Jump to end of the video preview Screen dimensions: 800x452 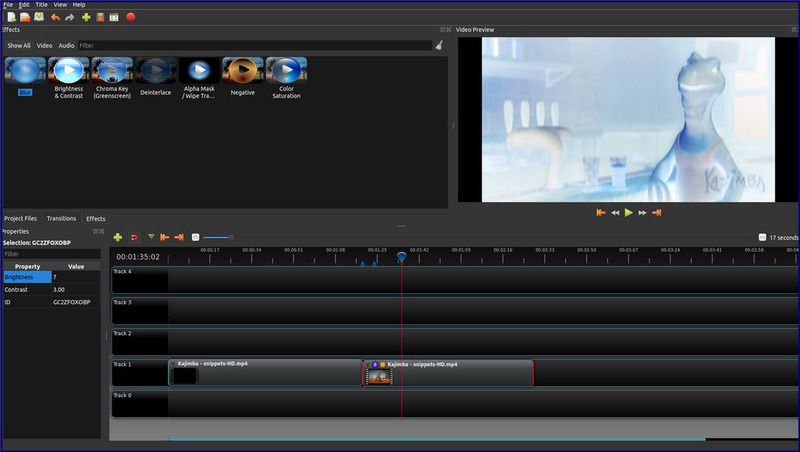(x=657, y=213)
